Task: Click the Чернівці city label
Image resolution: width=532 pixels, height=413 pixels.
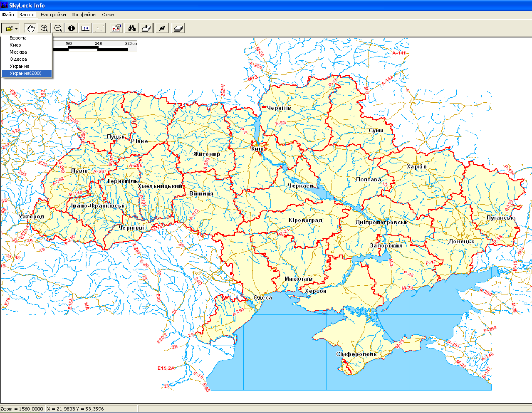Action: pyautogui.click(x=131, y=228)
